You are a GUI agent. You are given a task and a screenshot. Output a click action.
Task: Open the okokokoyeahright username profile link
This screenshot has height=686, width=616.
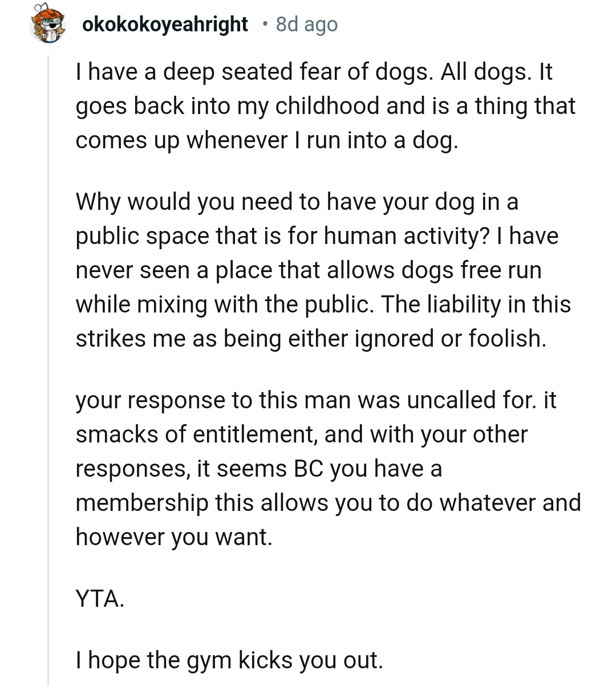165,25
